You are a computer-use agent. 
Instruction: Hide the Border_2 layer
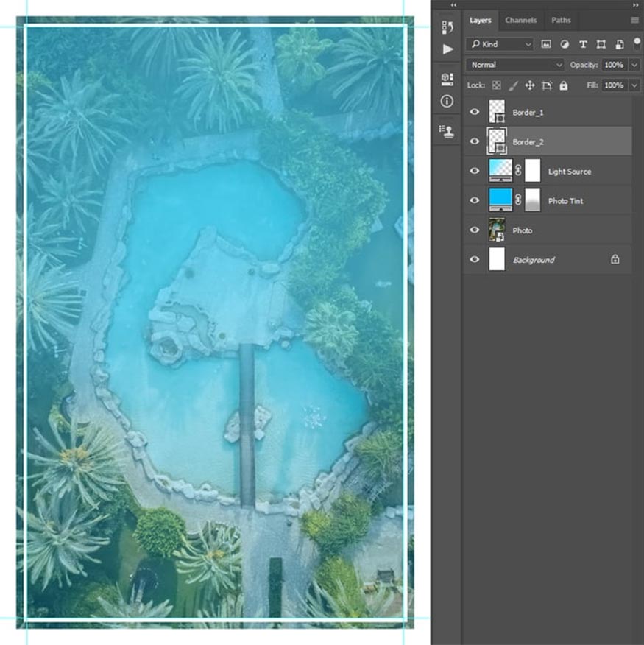pyautogui.click(x=474, y=141)
